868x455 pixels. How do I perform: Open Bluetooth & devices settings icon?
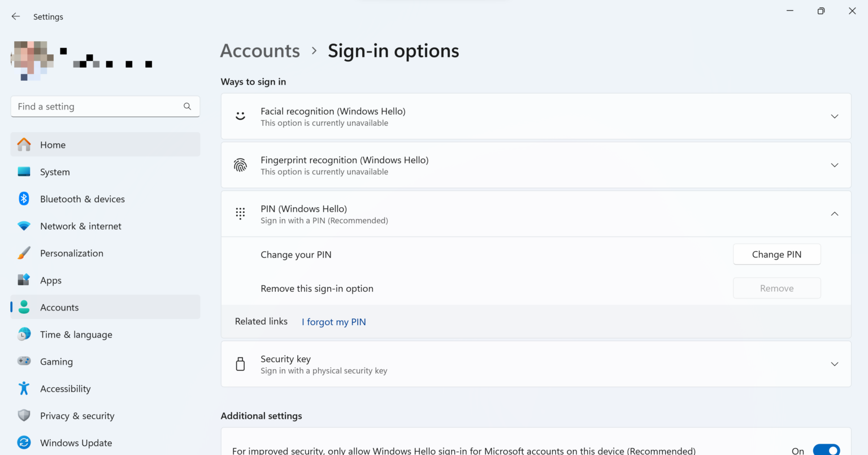(24, 199)
